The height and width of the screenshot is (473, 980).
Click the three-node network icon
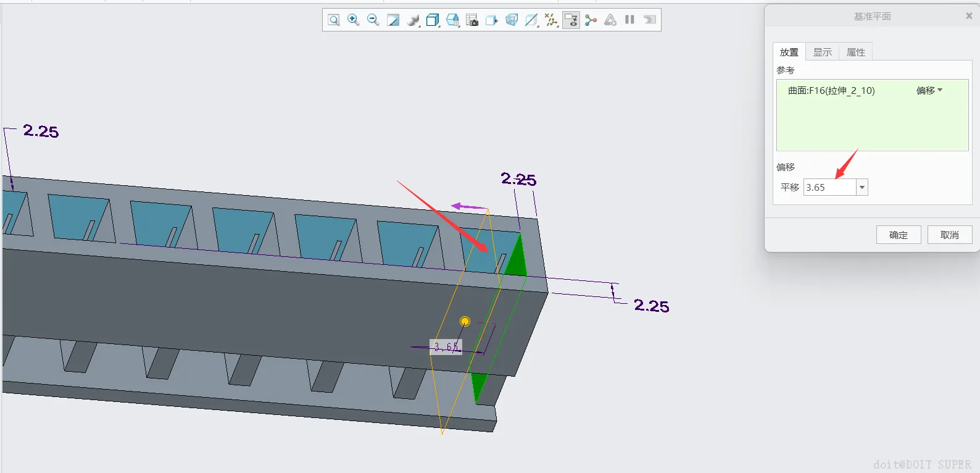[x=591, y=20]
